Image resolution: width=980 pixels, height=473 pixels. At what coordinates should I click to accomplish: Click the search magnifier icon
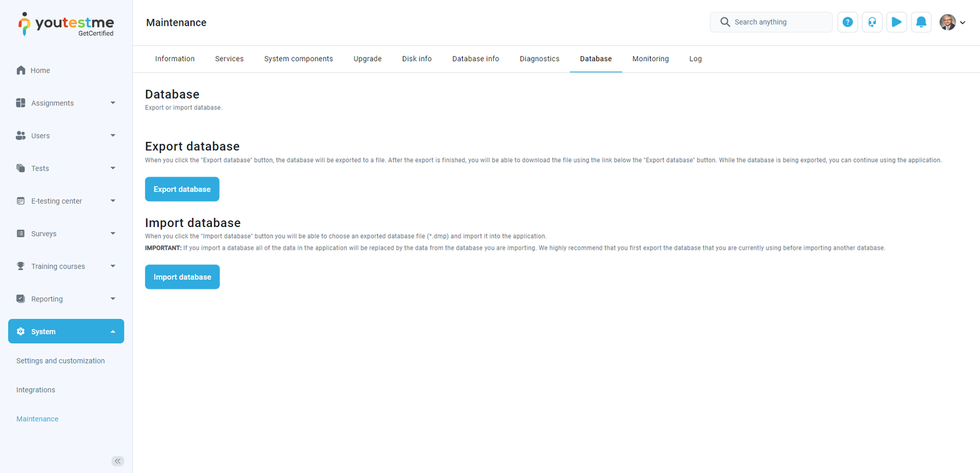(x=725, y=22)
